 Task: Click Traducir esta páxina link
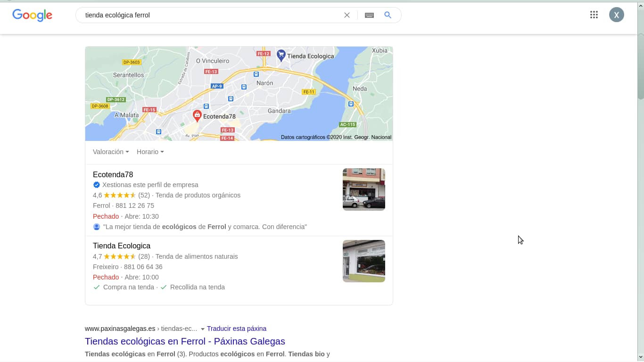coord(237,329)
